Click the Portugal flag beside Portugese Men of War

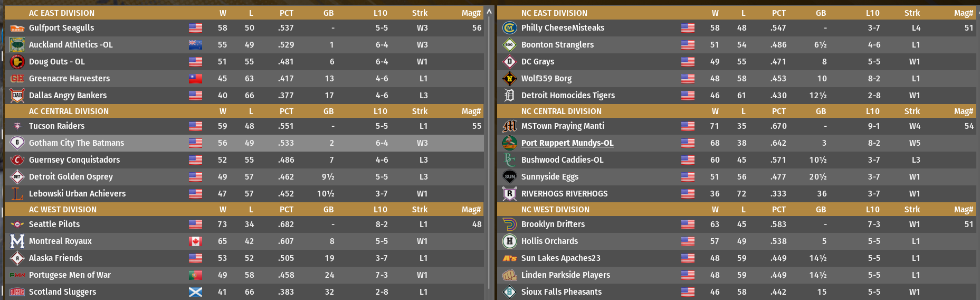click(195, 275)
